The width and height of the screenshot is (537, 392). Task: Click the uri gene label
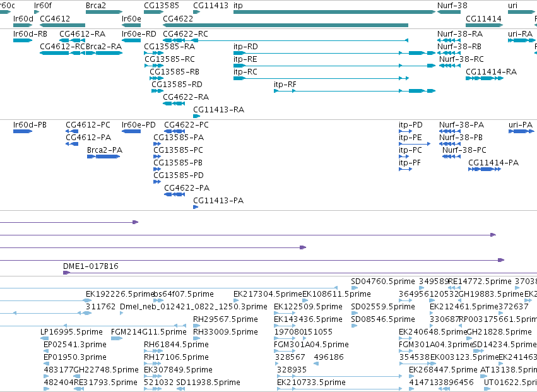(x=512, y=6)
